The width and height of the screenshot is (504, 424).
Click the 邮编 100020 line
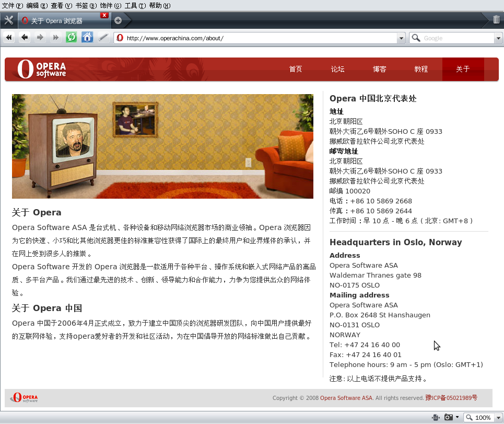point(350,191)
